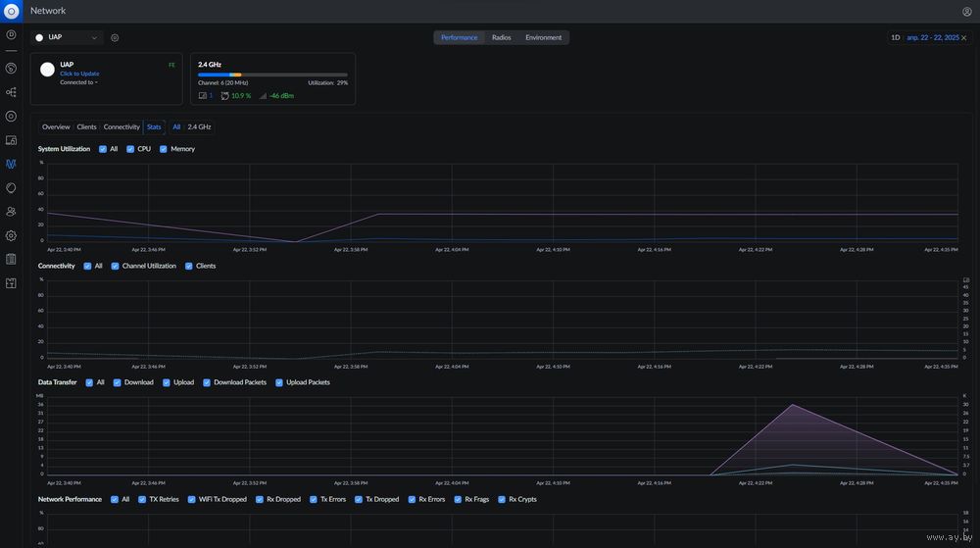The image size is (980, 548).
Task: Open the people/users icon in the sidebar
Action: tap(12, 211)
